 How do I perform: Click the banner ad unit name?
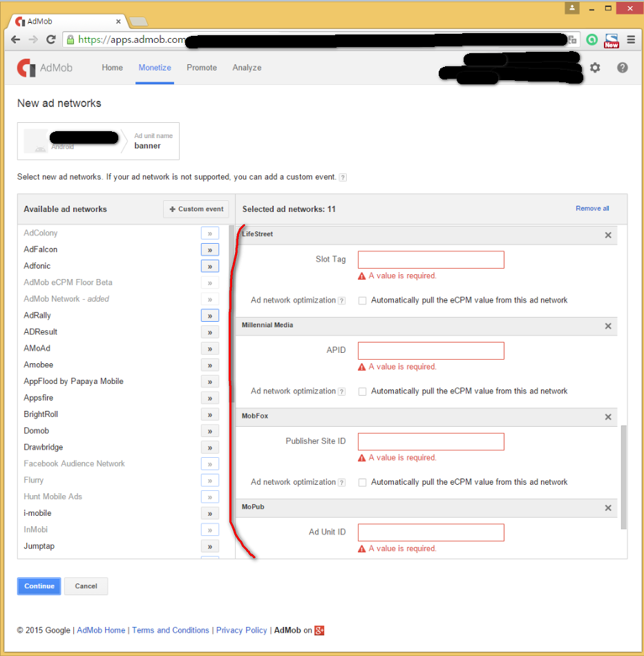click(147, 146)
